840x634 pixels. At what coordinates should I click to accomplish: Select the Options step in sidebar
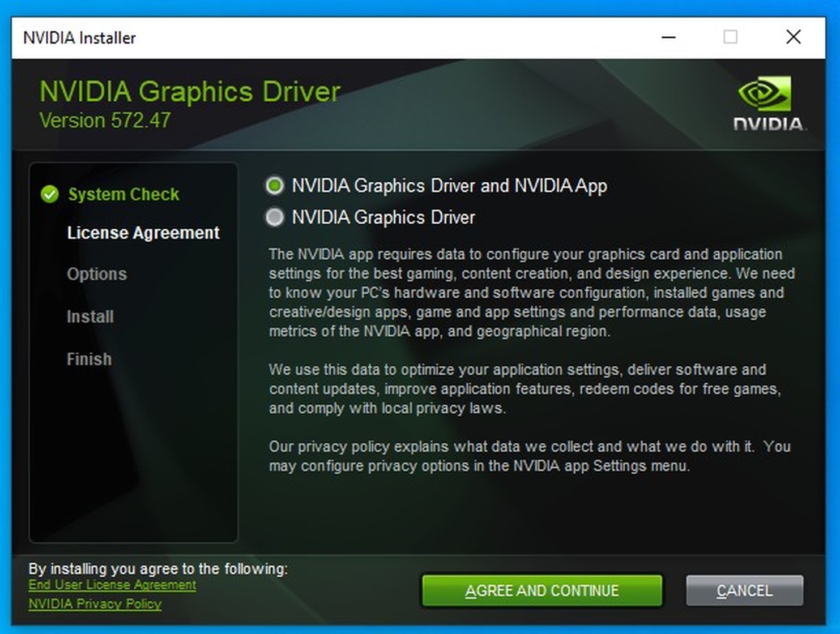click(x=97, y=274)
